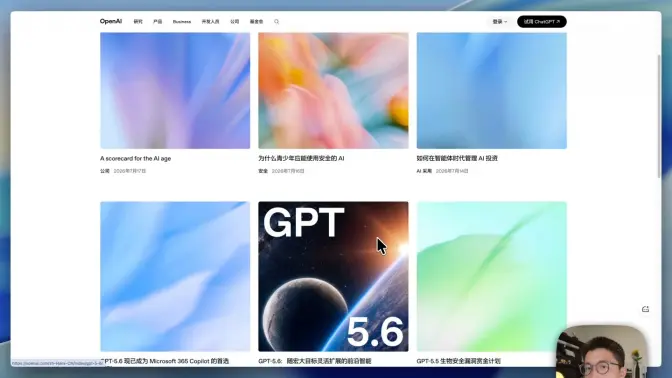
Task: Click the 试用 ChatGPT button
Action: [x=542, y=21]
